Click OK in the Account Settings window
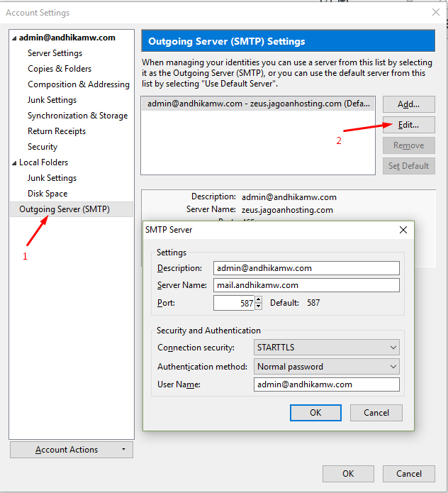 (x=348, y=474)
